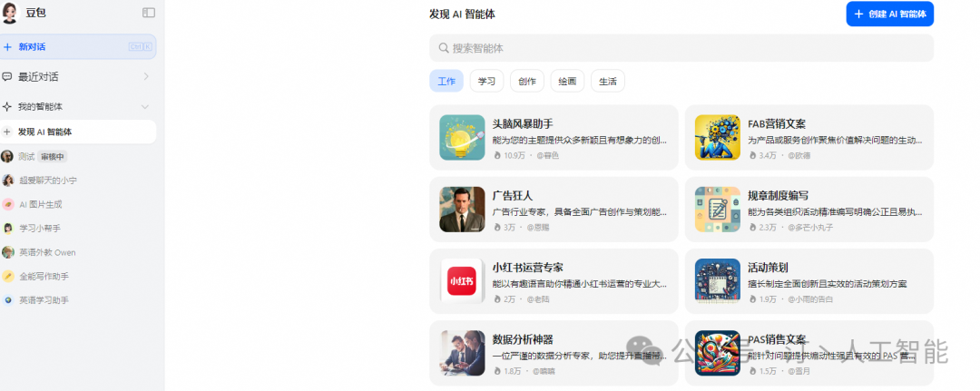Screen dimensions: 980x391
Task: Click the 1.5万 popularity flame icon
Action: [x=753, y=370]
